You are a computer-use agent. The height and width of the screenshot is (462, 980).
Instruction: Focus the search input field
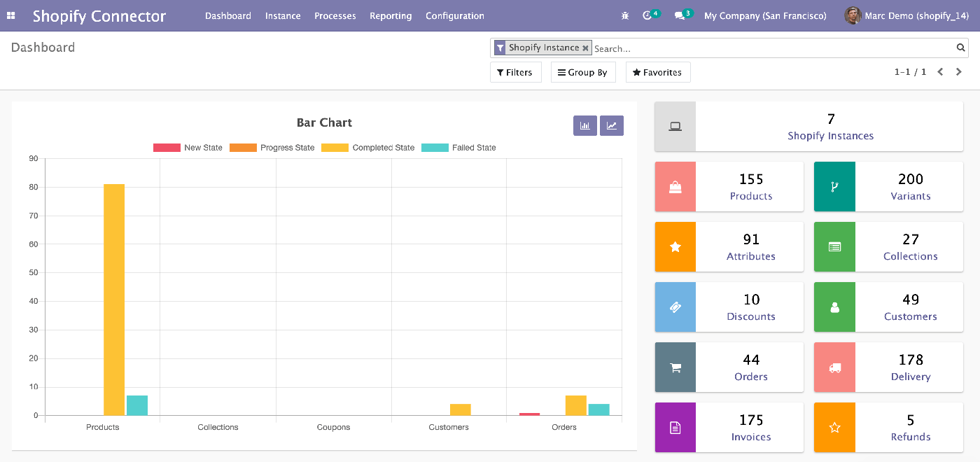[773, 48]
